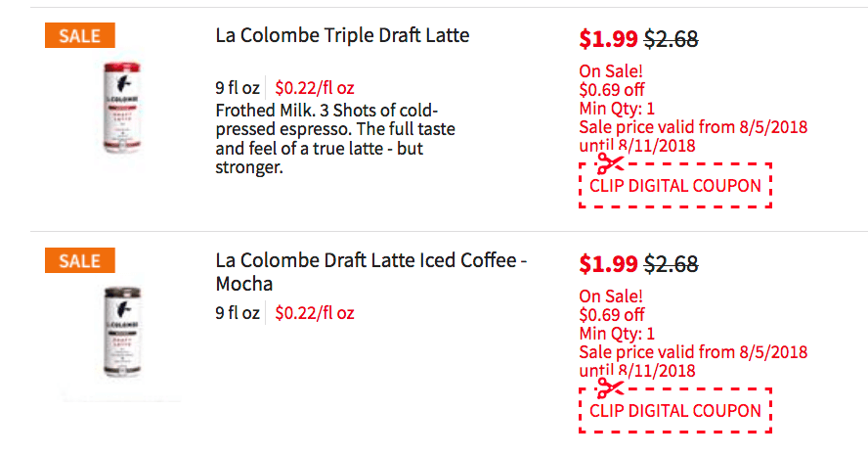Click the crossed-out $2.68 price on Triple Draft Latte
This screenshot has height=456, width=868.
[x=671, y=39]
